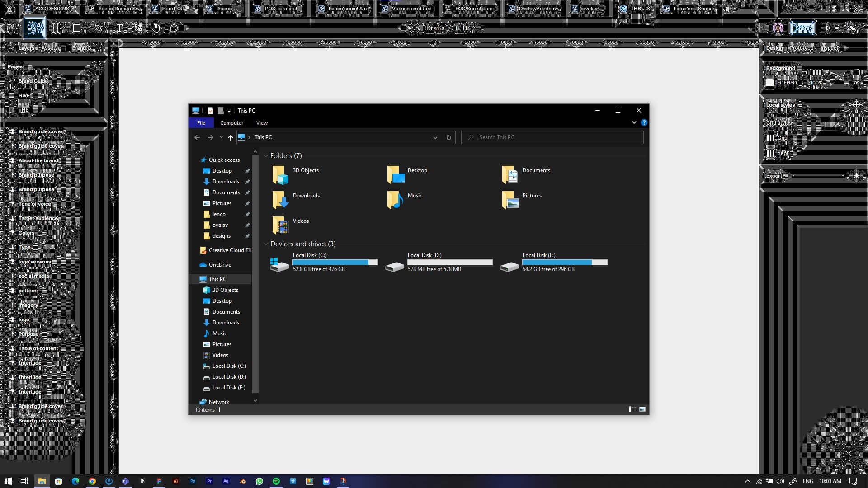Unpin lenco folder from Quick access
868x488 pixels.
pyautogui.click(x=248, y=214)
